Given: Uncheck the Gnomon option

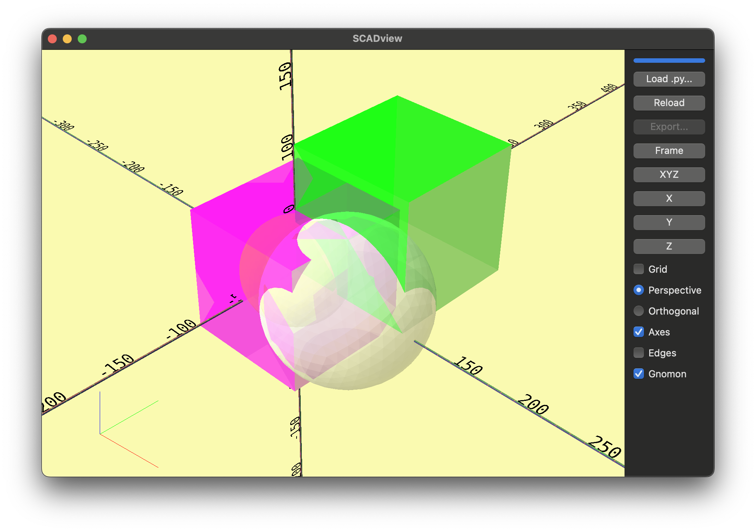Looking at the screenshot, I should (x=638, y=374).
